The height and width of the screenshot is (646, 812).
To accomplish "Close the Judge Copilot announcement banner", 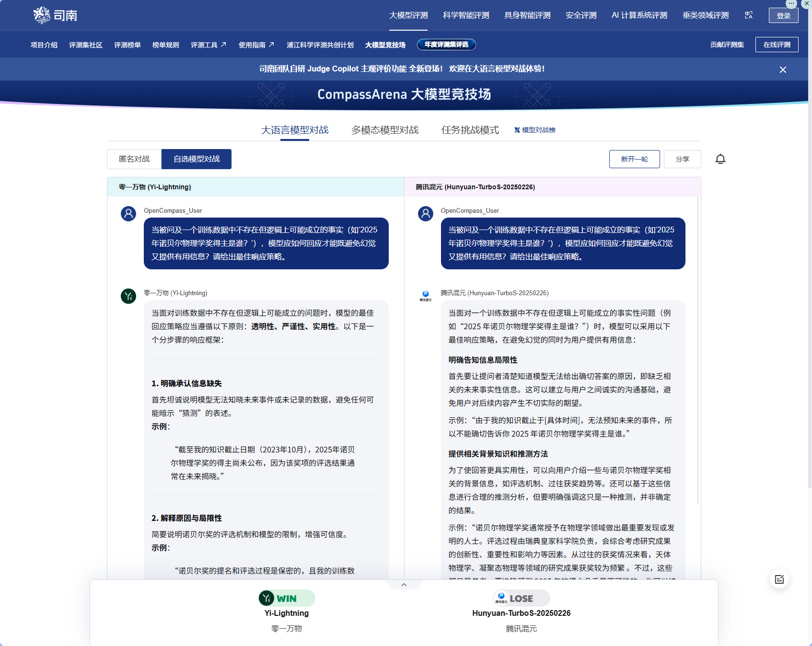I will pos(783,69).
